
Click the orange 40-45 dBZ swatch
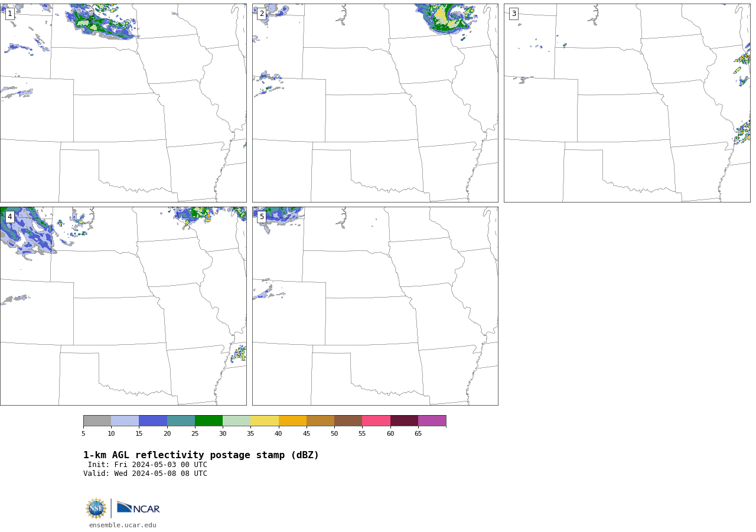pos(292,421)
